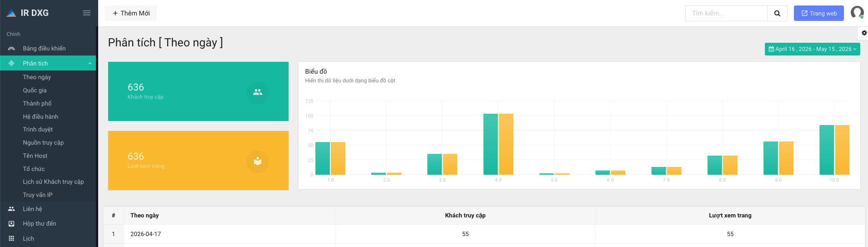This screenshot has width=868, height=247.
Task: Click the search magnifier button
Action: tap(777, 13)
